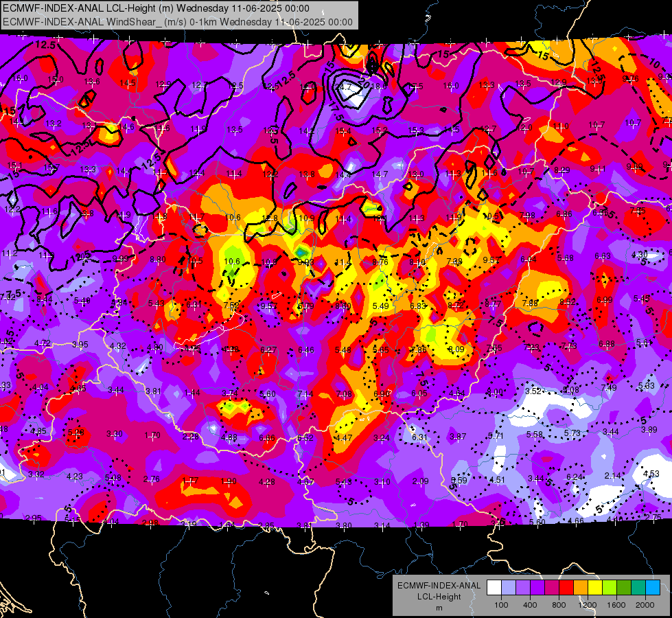Click the 6.27 grid point value
672x618 pixels.
click(x=268, y=350)
